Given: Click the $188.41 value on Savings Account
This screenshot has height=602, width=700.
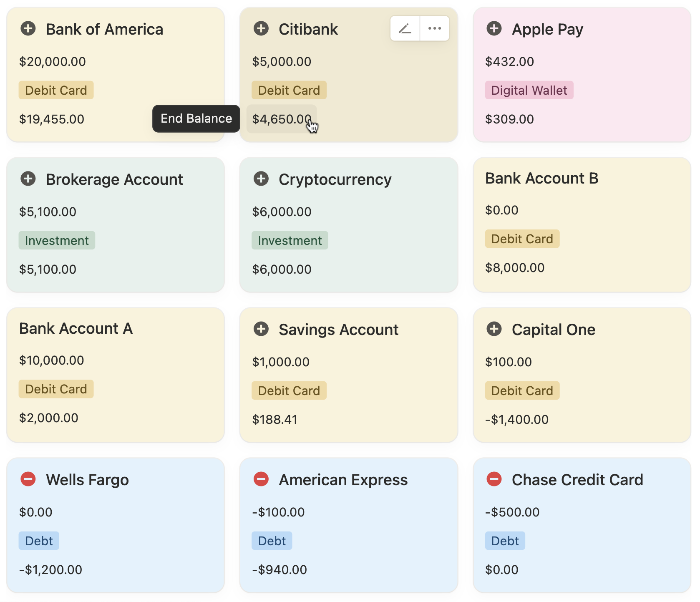Looking at the screenshot, I should [x=274, y=420].
